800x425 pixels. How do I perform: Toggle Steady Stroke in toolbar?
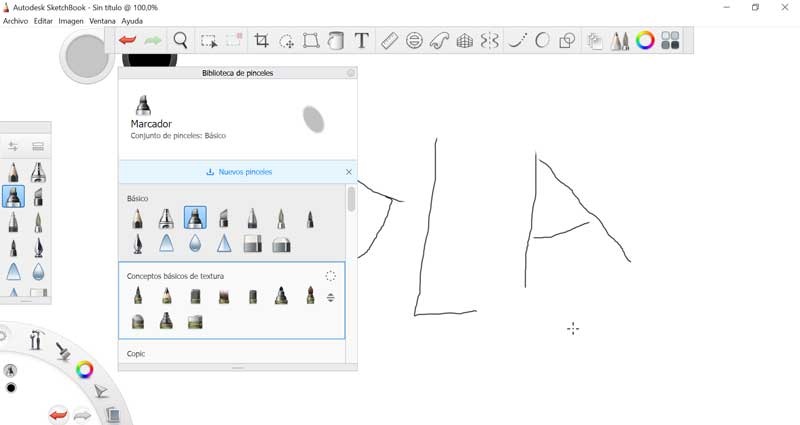click(517, 40)
